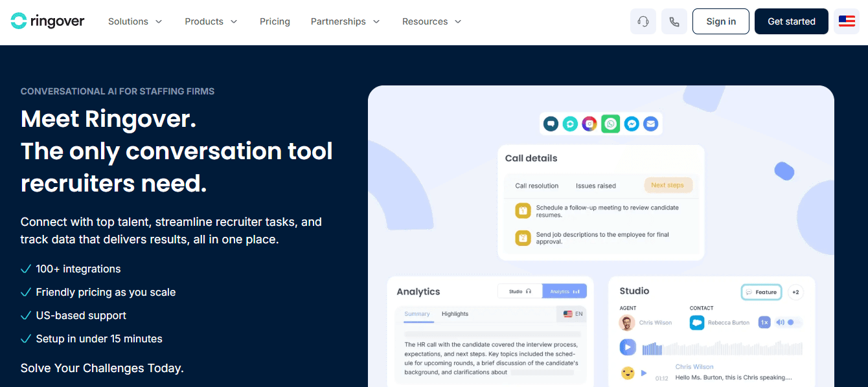
Task: Click the WhatsApp channel icon
Action: tap(611, 124)
